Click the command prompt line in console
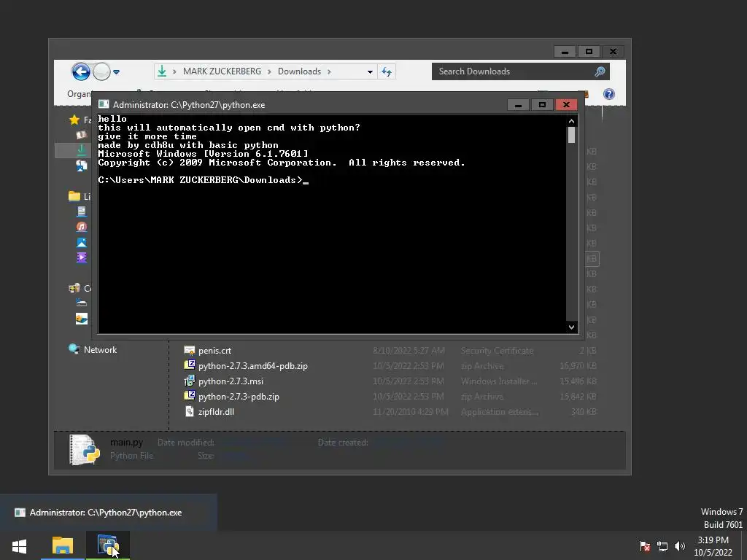 [x=204, y=180]
